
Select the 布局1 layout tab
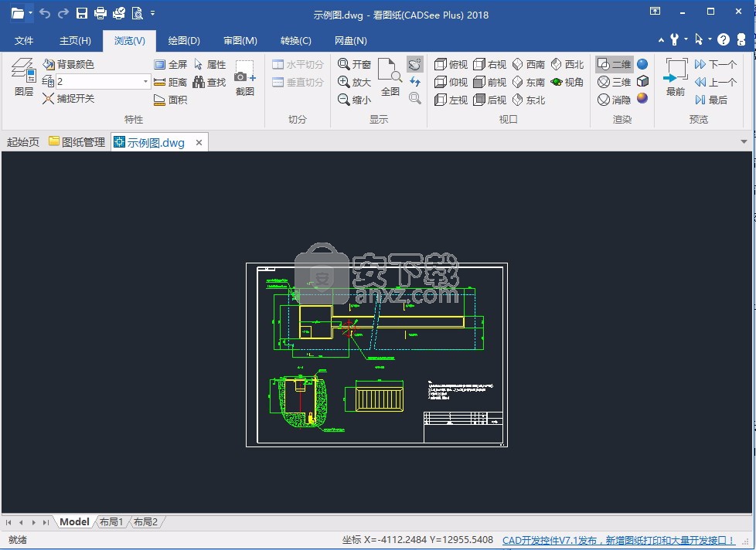click(x=111, y=521)
